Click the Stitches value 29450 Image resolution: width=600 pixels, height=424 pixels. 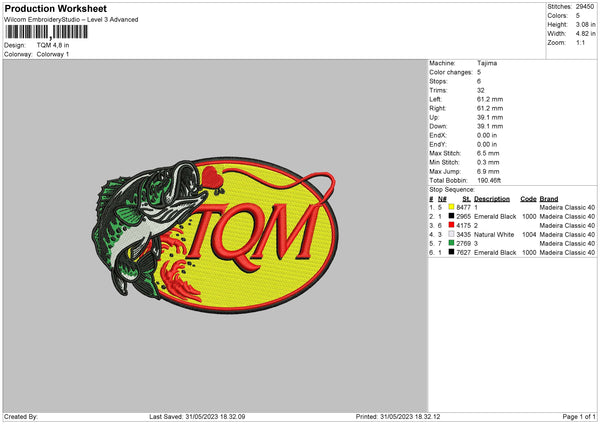[x=585, y=7]
